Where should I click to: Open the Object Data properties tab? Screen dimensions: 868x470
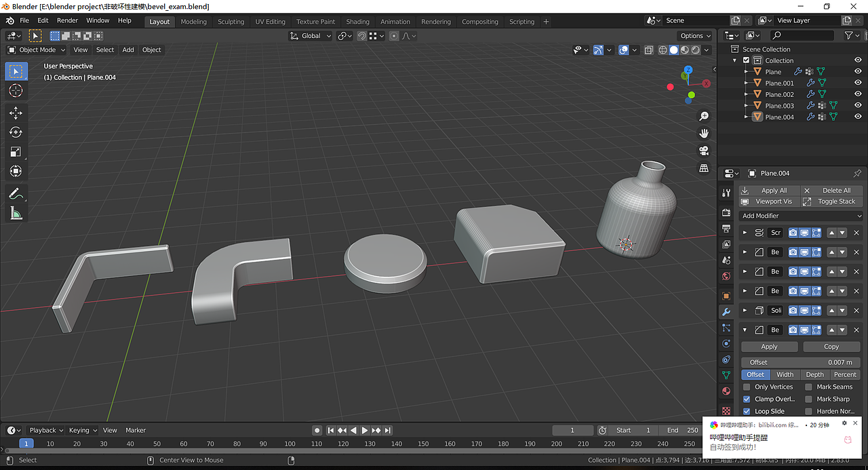(726, 375)
